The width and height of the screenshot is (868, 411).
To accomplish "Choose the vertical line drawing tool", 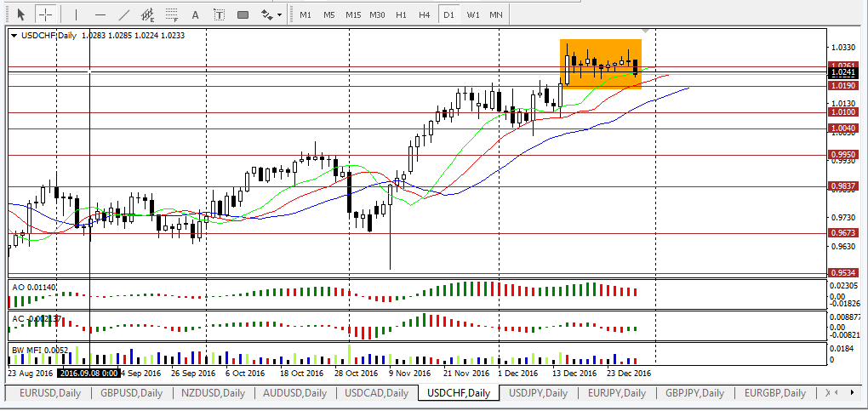I will (76, 14).
